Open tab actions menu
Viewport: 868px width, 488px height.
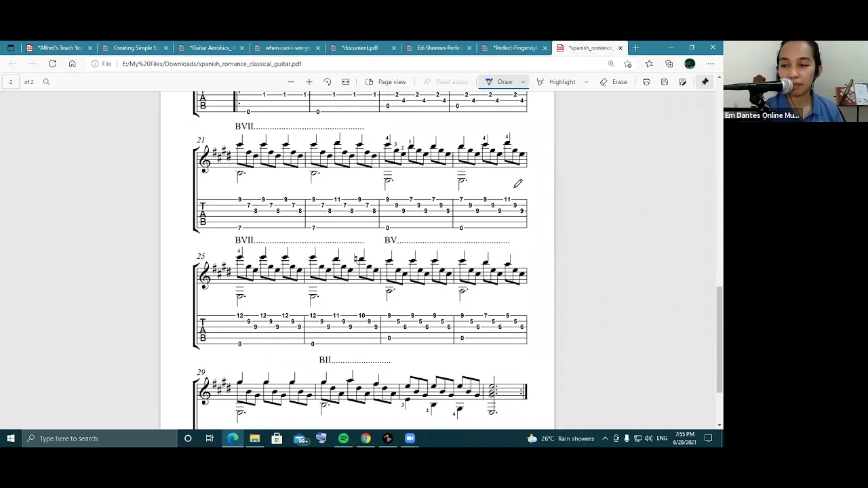10,48
